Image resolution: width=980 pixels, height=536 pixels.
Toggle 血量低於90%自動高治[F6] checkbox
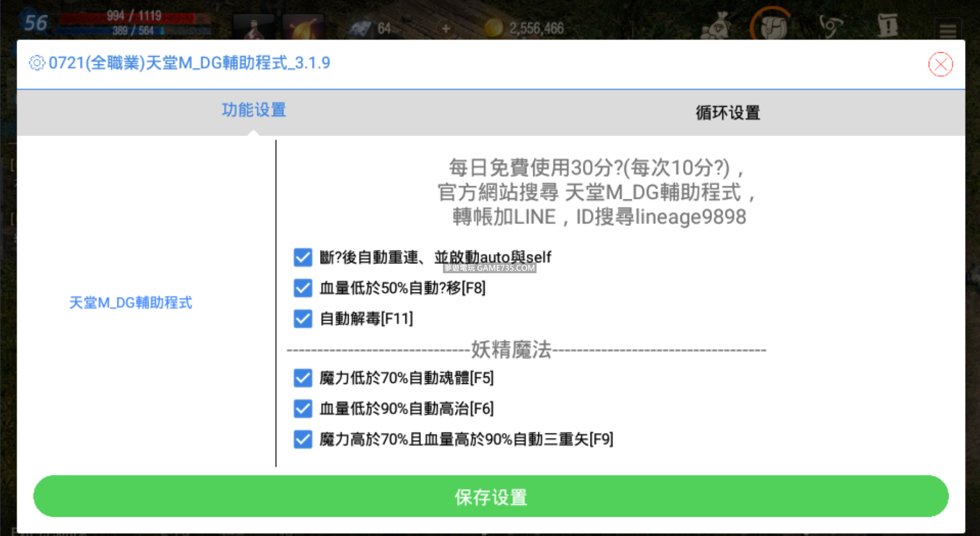[303, 409]
